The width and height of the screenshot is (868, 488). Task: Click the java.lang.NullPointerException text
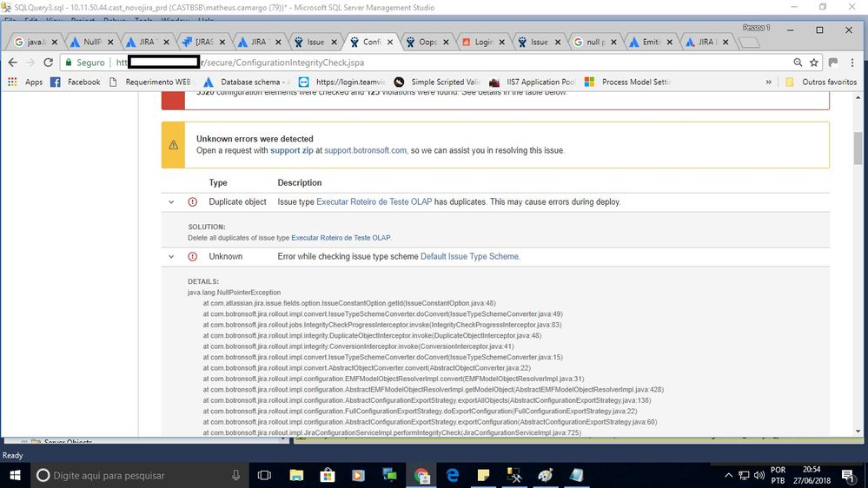pyautogui.click(x=235, y=292)
